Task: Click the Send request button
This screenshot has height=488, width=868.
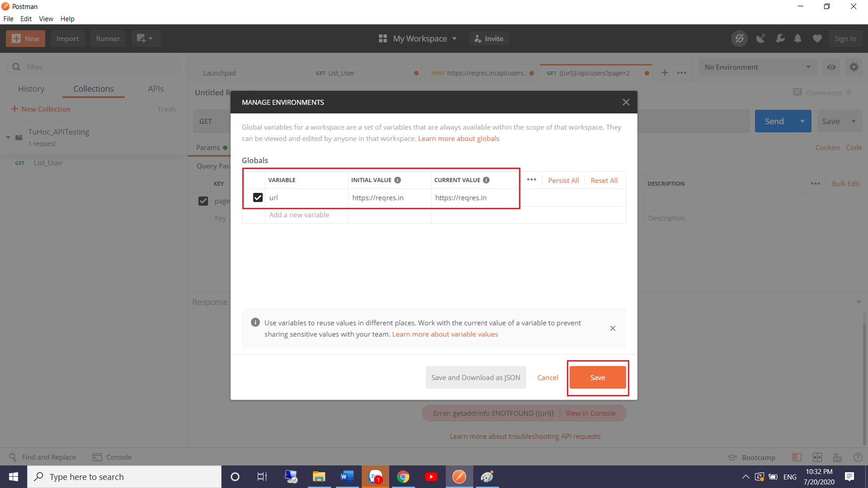Action: coord(774,121)
